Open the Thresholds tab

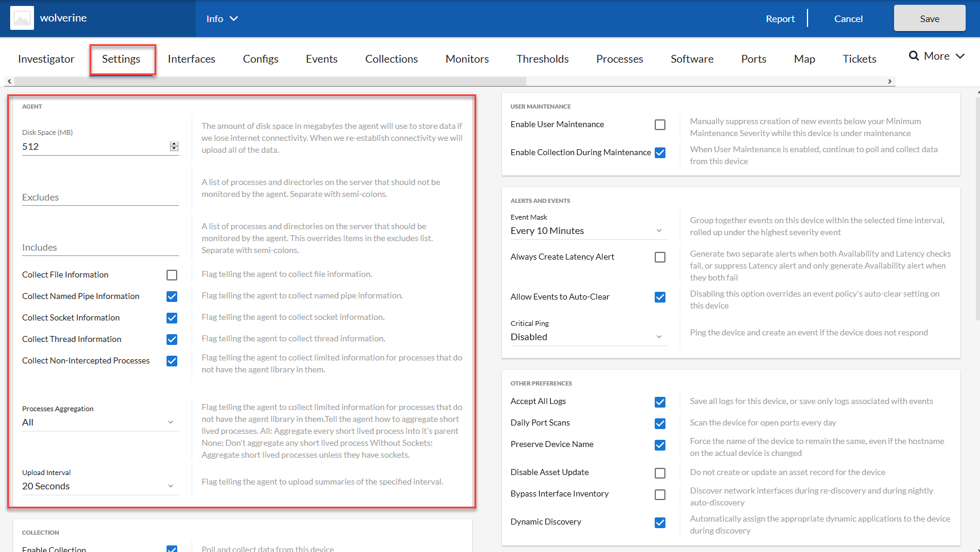pos(542,59)
